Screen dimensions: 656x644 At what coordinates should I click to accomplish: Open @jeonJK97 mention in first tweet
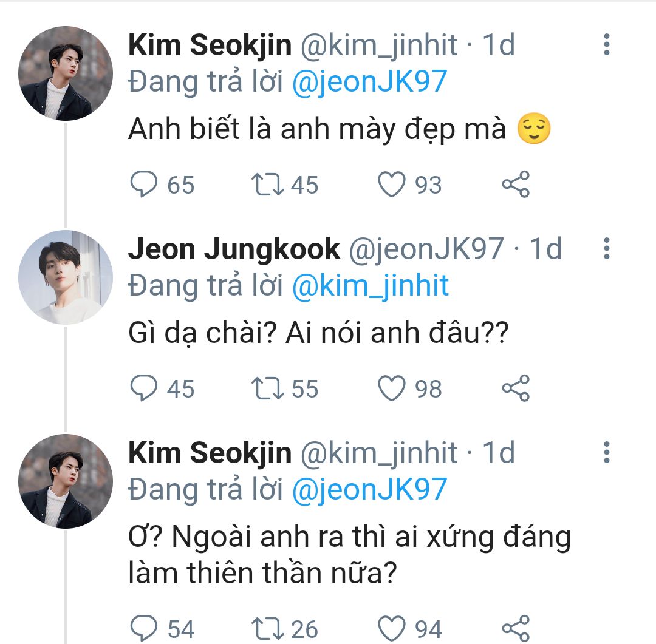pos(369,82)
